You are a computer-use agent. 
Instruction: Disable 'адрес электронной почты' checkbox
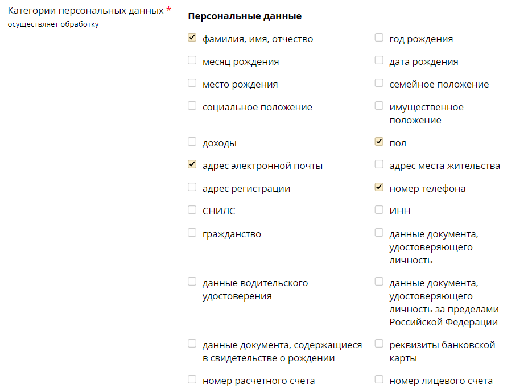click(x=192, y=165)
